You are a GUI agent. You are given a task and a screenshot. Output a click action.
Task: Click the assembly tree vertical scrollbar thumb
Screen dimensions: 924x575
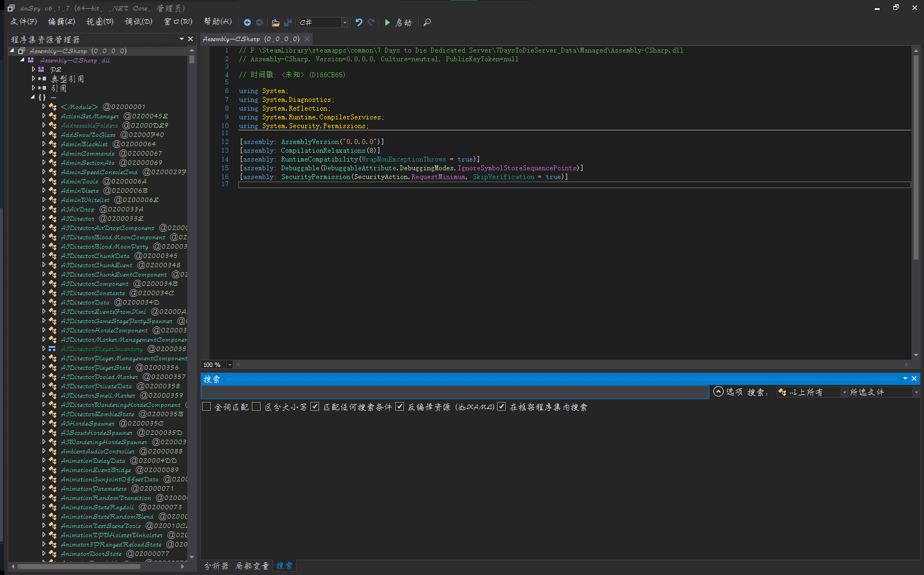(192, 59)
